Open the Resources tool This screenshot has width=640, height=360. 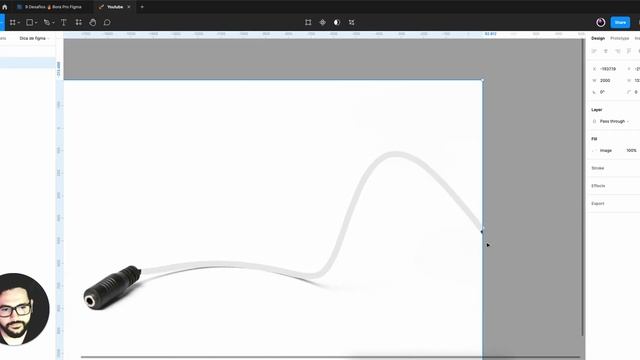click(x=78, y=22)
